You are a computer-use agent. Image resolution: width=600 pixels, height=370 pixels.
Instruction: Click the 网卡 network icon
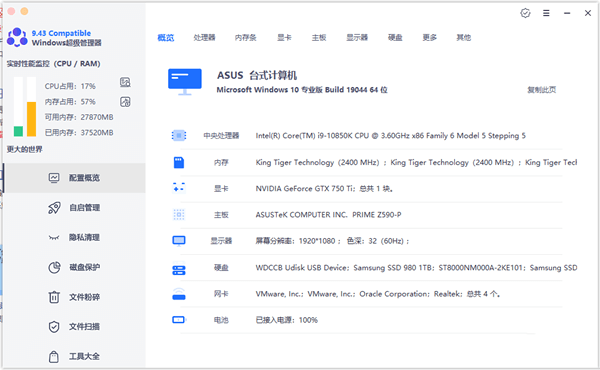[179, 294]
